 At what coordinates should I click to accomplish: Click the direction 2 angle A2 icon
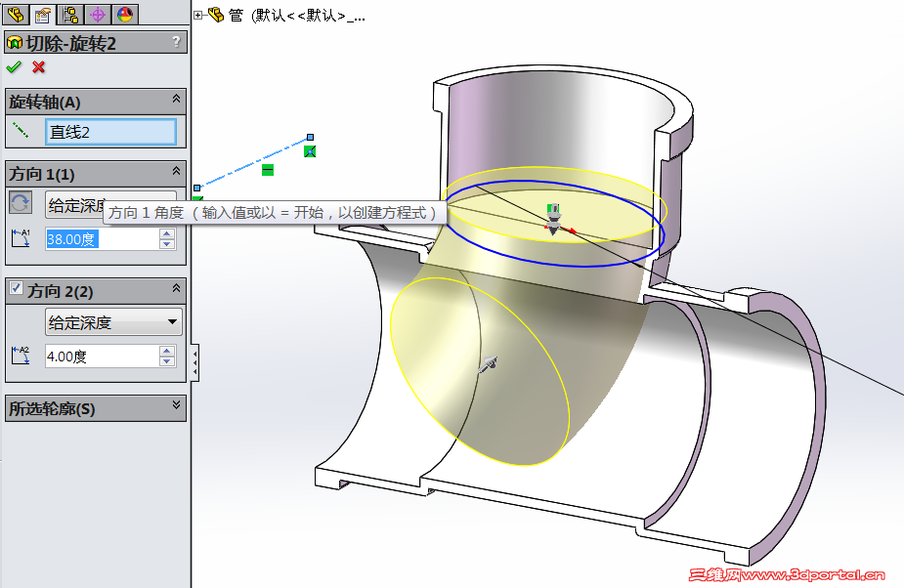click(21, 356)
